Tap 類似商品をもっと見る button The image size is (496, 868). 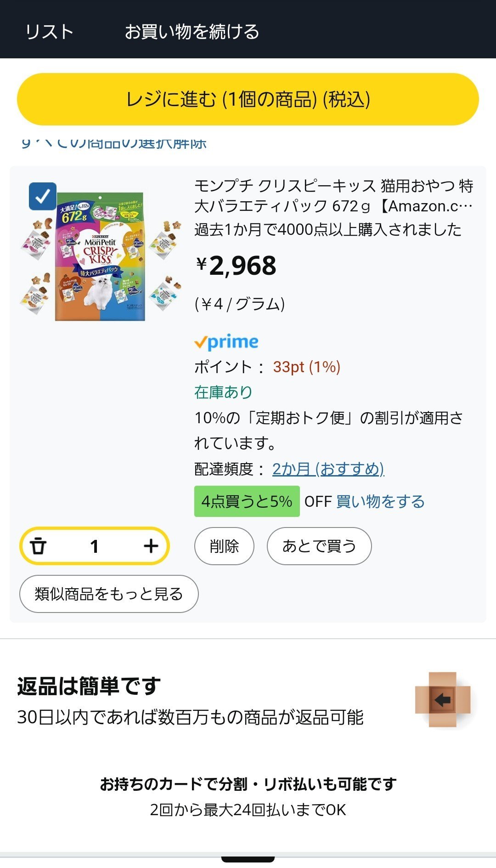109,594
